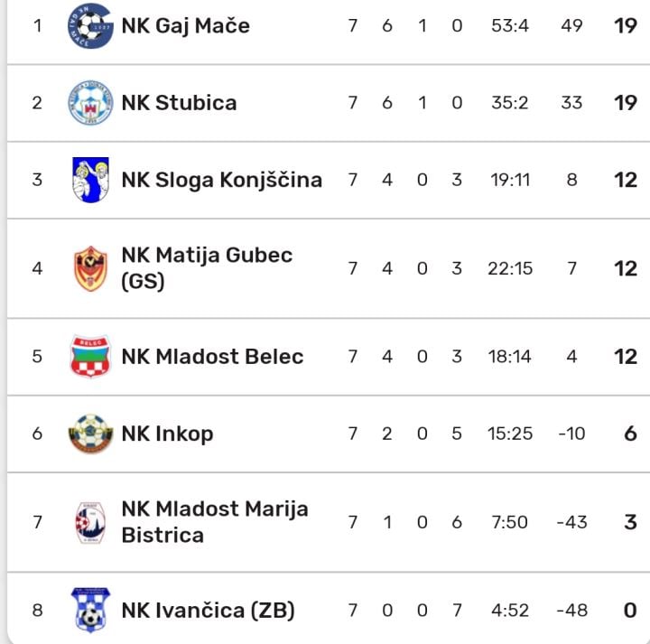Open NK Matija Gubec (GS) team page
650x644 pixels.
(207, 268)
